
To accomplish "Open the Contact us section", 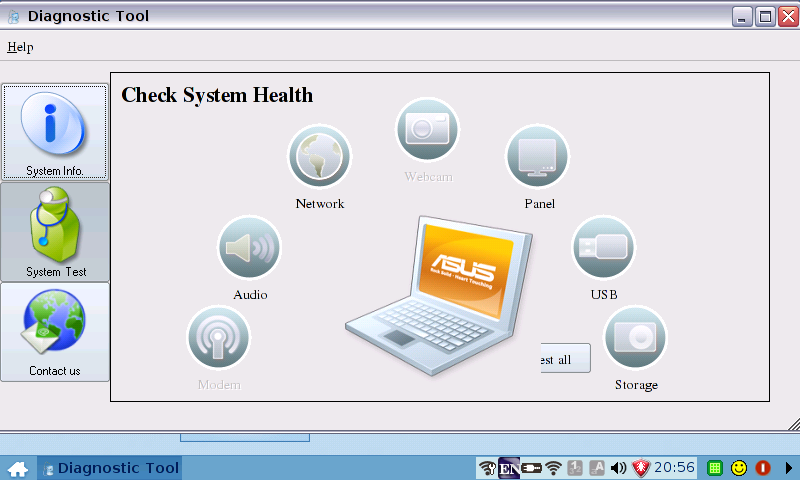I will coord(55,332).
